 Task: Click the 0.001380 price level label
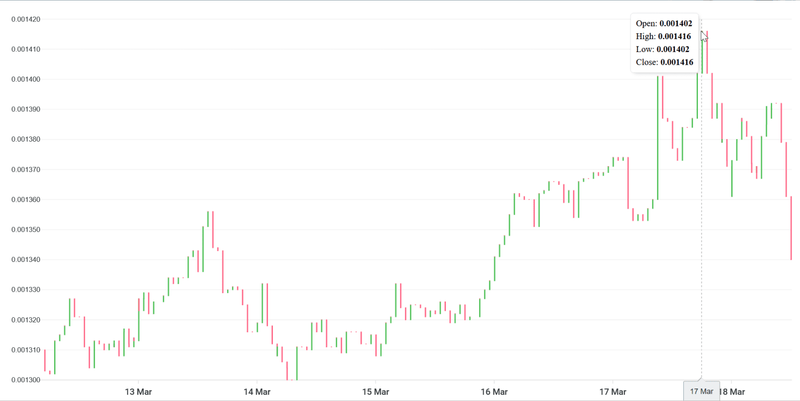(21, 139)
